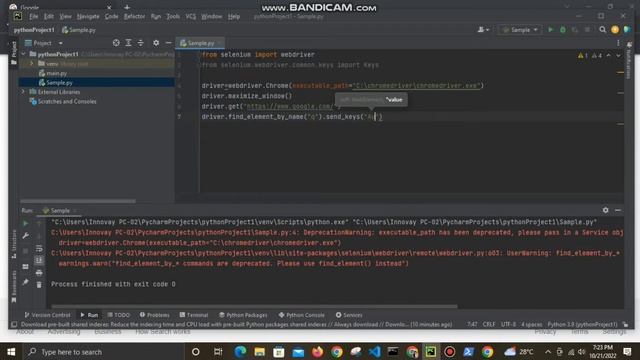Start debugging with the bug icon in toolbar
The width and height of the screenshot is (640, 360).
[x=563, y=30]
